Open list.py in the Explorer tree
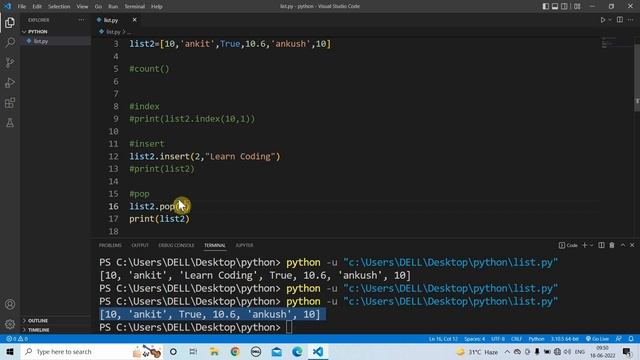This screenshot has width=640, height=360. [41, 41]
